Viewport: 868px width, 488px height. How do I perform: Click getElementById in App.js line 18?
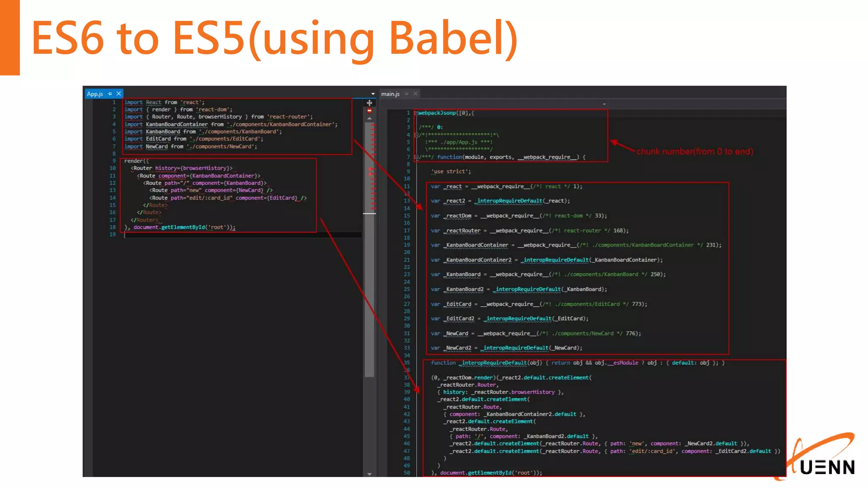point(183,227)
